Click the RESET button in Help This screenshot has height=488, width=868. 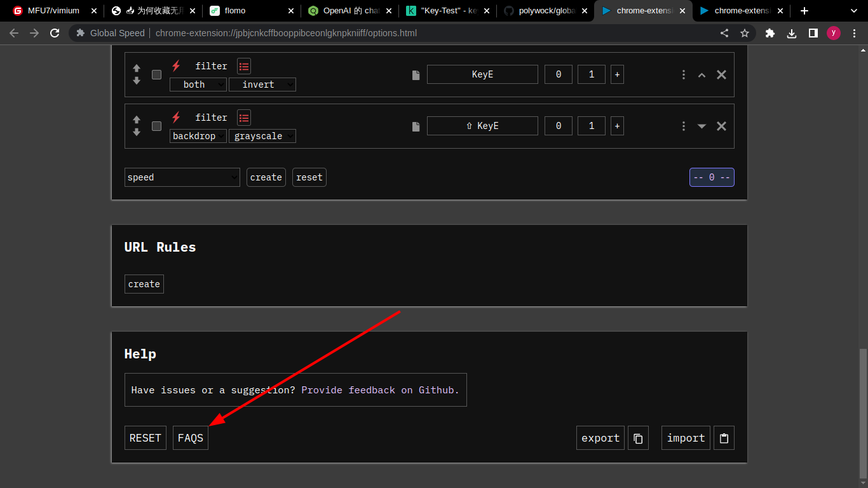click(146, 438)
